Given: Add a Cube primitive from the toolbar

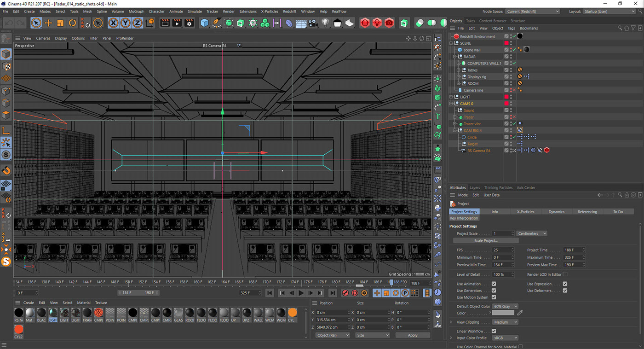Looking at the screenshot, I should click(205, 23).
